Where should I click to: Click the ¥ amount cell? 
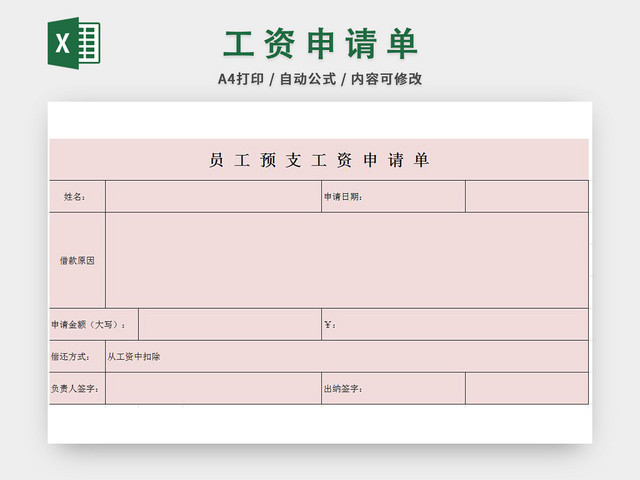[455, 324]
